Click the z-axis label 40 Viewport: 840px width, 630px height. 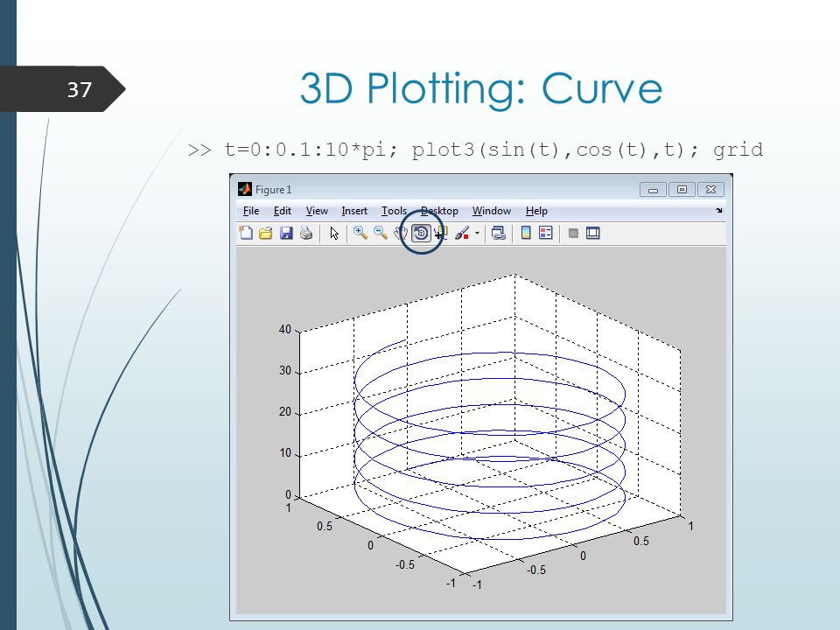pyautogui.click(x=285, y=330)
